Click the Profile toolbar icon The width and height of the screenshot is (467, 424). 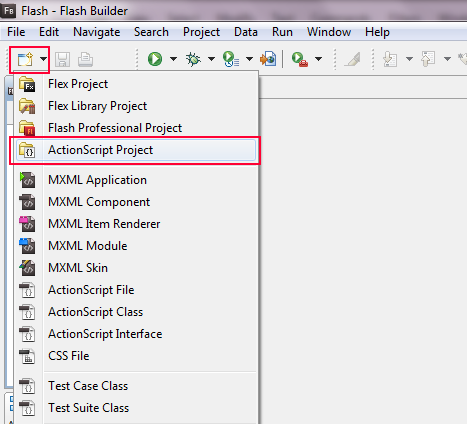coord(231,59)
